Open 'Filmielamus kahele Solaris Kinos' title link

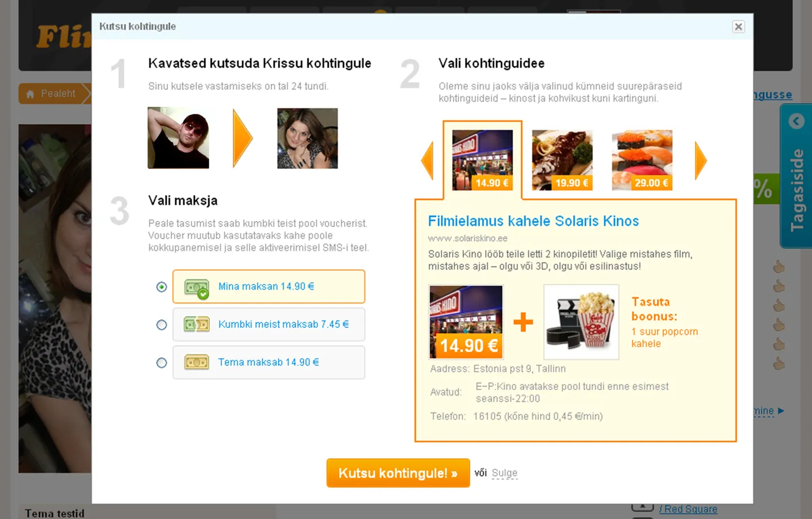533,221
